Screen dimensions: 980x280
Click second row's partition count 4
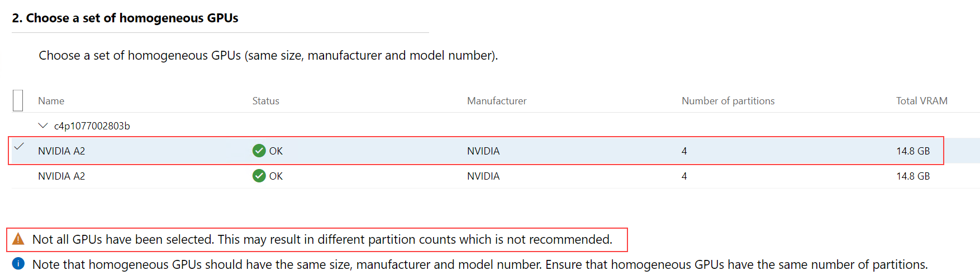click(684, 176)
